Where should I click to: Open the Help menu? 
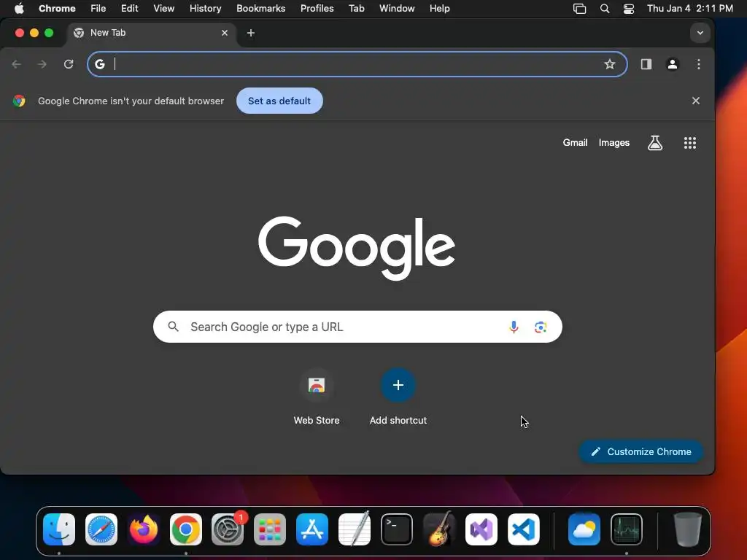click(439, 8)
